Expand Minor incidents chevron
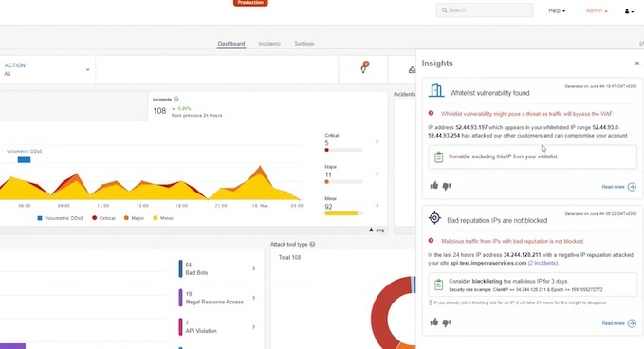644x349 pixels. click(377, 205)
